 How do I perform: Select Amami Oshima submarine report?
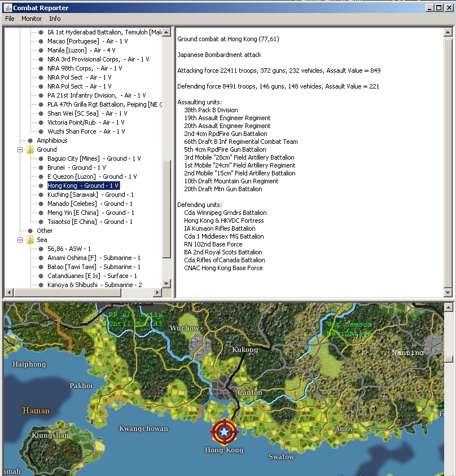[x=94, y=258]
